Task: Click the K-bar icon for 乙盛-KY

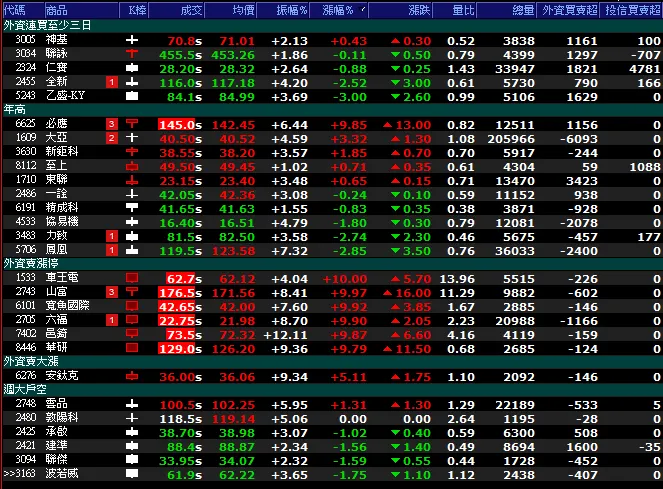Action: coord(132,96)
